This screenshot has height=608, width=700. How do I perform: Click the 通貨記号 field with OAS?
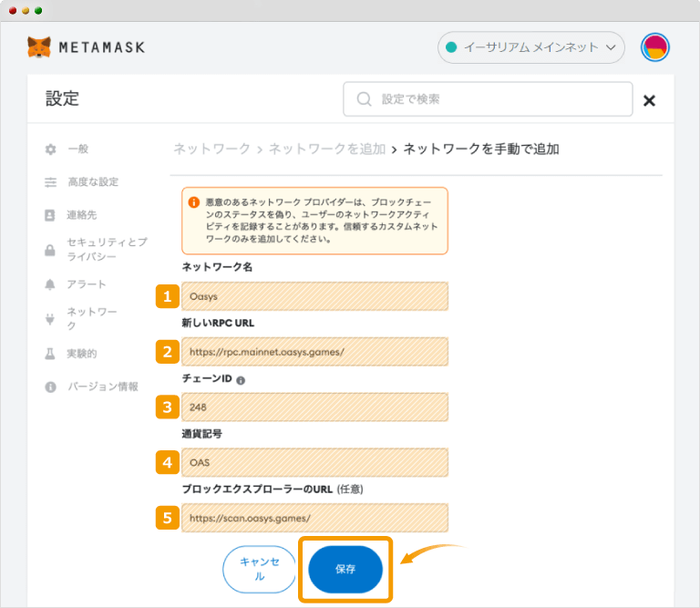pyautogui.click(x=314, y=462)
